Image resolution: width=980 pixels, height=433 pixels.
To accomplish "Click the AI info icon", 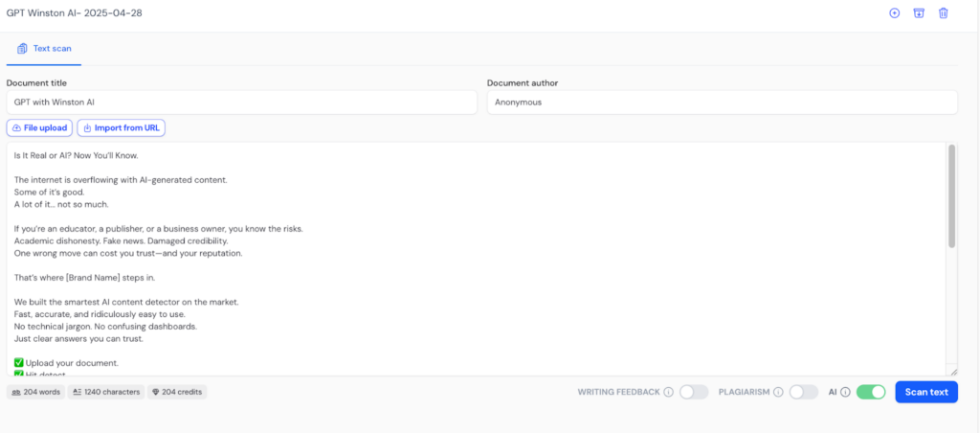I will pyautogui.click(x=846, y=393).
